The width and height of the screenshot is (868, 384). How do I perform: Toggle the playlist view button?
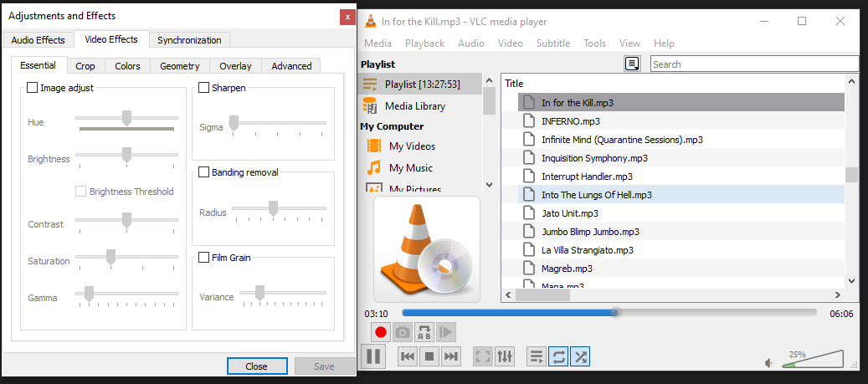[x=536, y=357]
